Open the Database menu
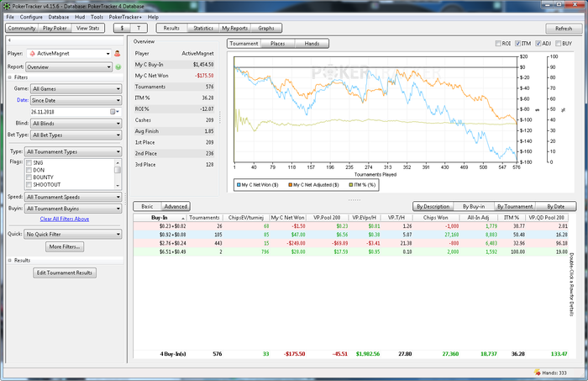Viewport: 588px width, 381px height. 59,18
